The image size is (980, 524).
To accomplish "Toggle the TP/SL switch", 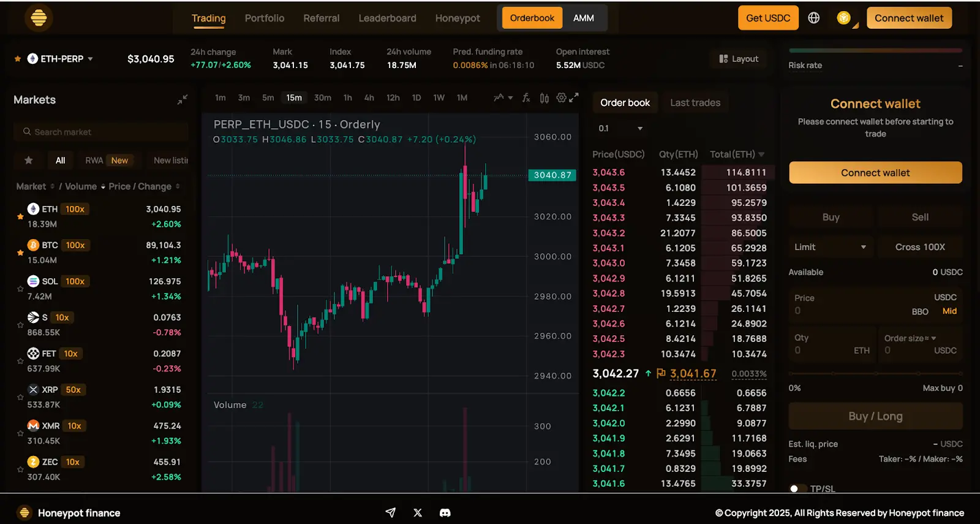I will (x=797, y=488).
